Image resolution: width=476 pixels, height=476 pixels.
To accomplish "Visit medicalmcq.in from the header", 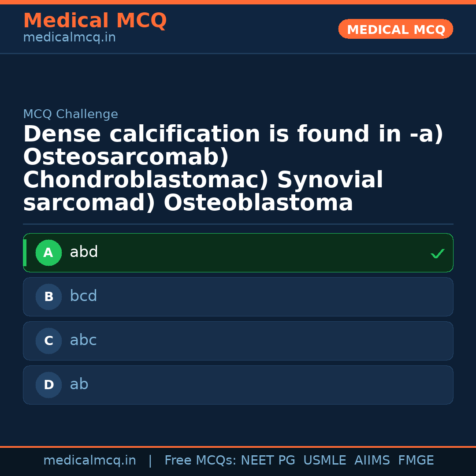I will (69, 37).
